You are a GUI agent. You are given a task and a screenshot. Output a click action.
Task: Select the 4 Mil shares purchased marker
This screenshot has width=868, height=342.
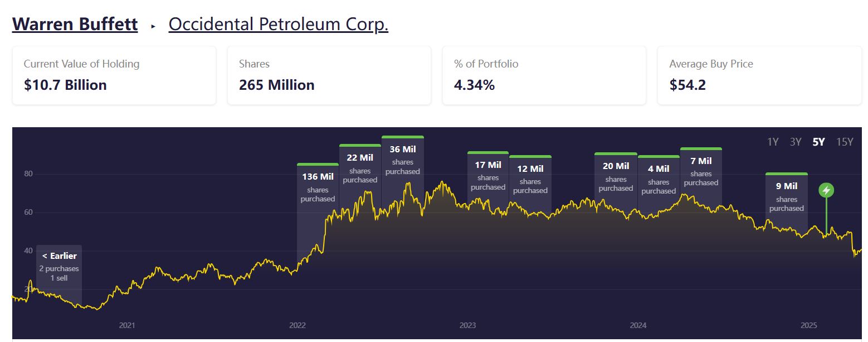tap(659, 179)
